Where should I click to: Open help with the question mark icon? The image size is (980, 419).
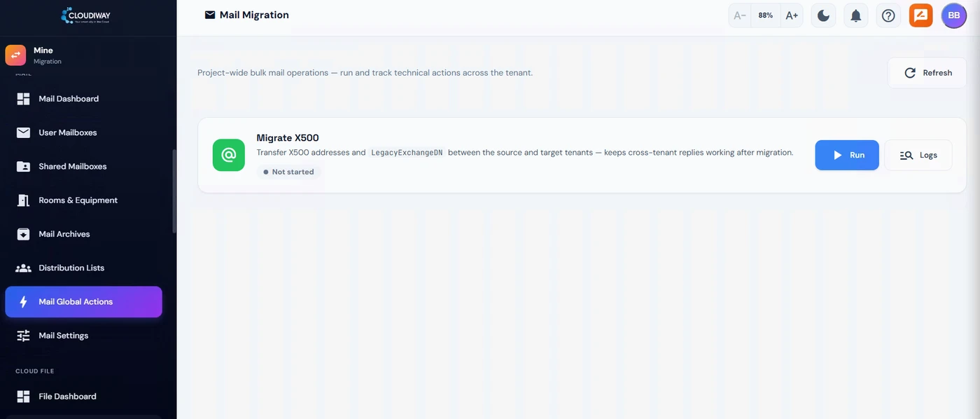[888, 15]
